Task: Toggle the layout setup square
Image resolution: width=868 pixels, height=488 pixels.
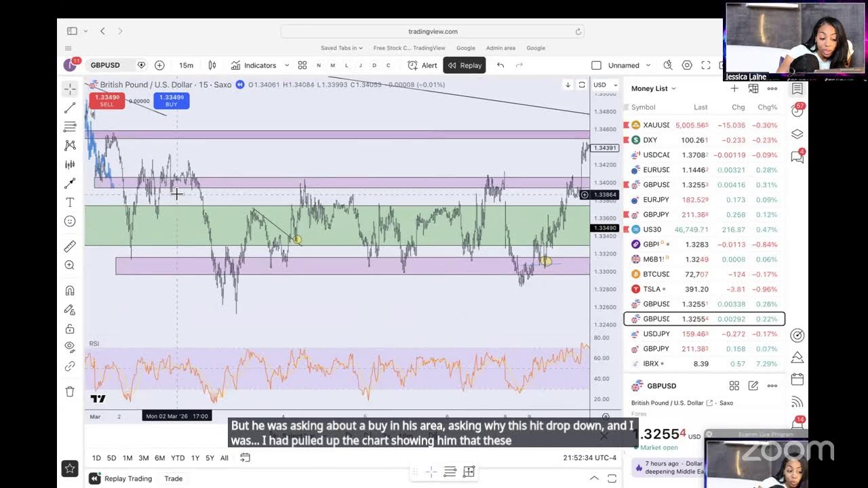Action: tap(596, 65)
